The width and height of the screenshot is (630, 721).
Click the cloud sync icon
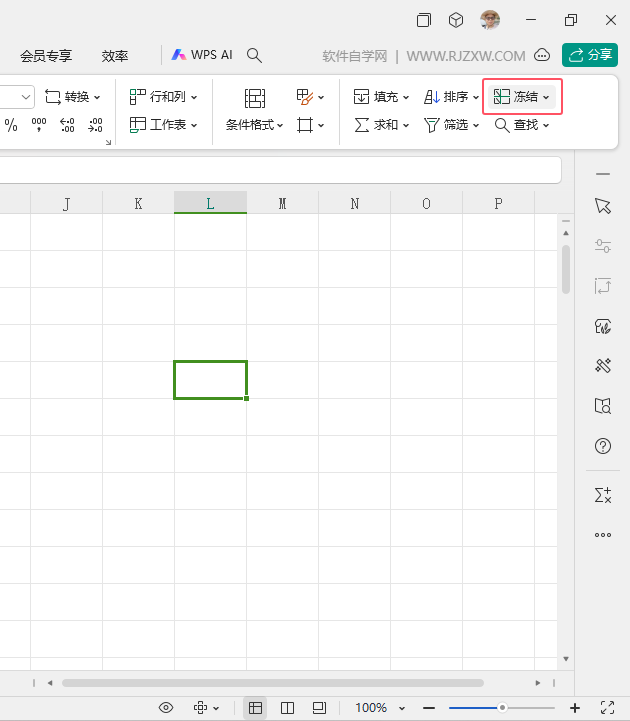(542, 55)
